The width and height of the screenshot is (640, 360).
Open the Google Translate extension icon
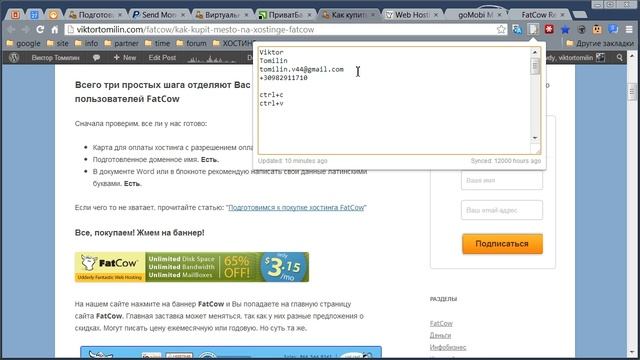point(517,29)
